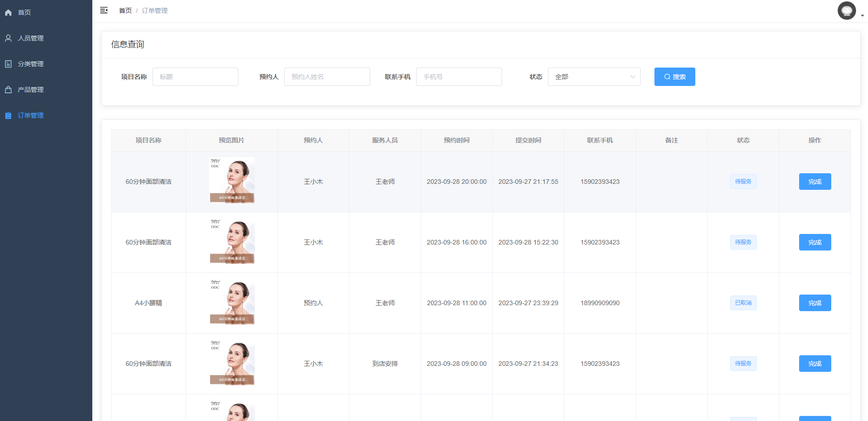Expand the avatar dropdown caret

(x=862, y=16)
